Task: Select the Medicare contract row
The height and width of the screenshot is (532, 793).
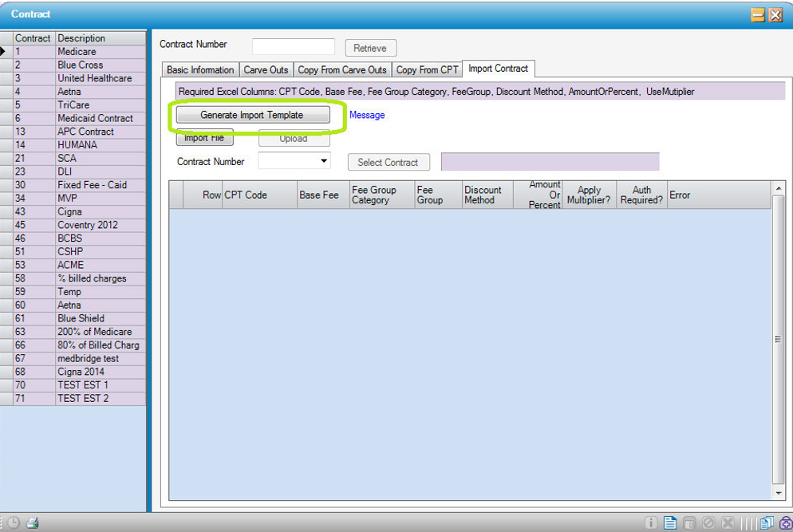Action: [77, 52]
